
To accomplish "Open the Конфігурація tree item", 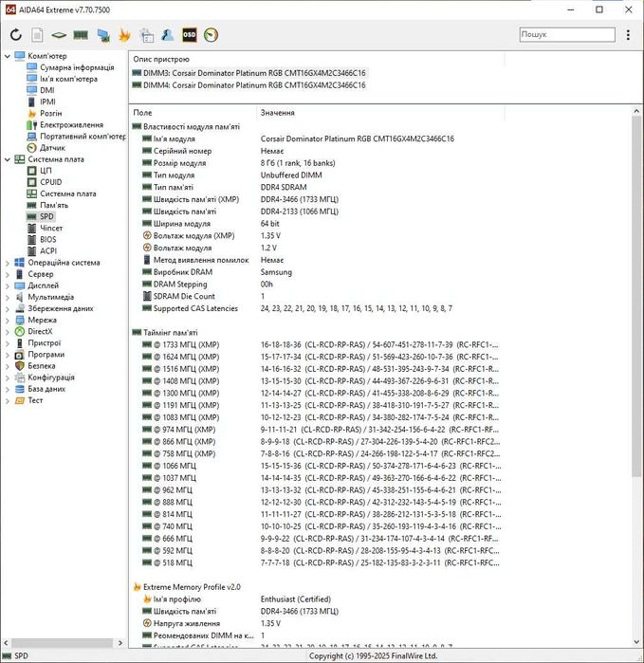I will [x=50, y=378].
